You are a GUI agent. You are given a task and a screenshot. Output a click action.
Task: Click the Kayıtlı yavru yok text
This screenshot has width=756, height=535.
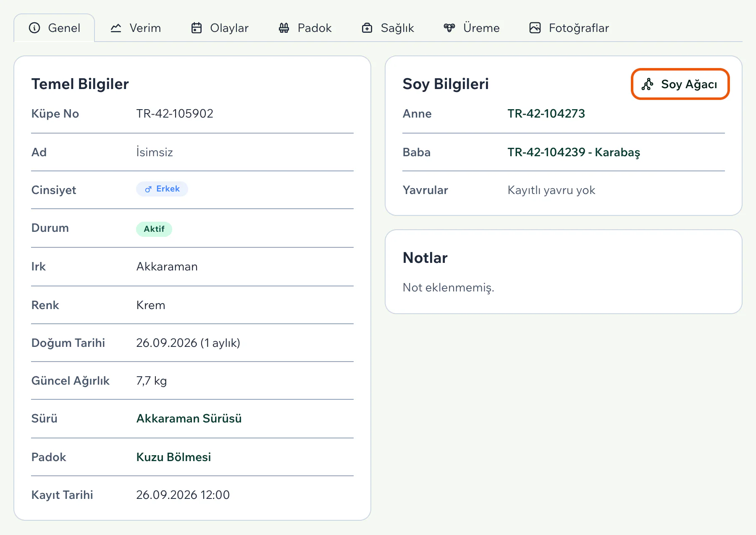pos(551,190)
